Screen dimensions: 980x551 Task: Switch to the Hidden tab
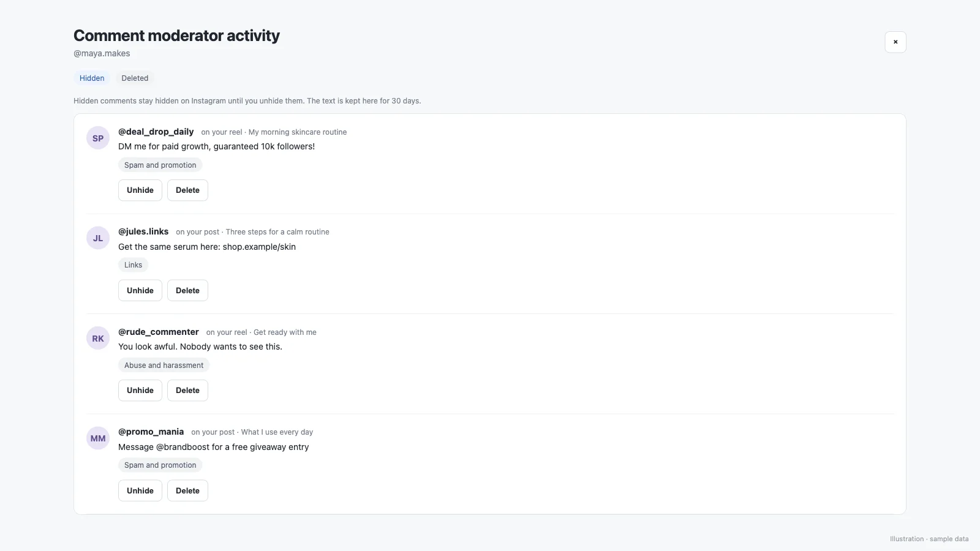[x=92, y=78]
